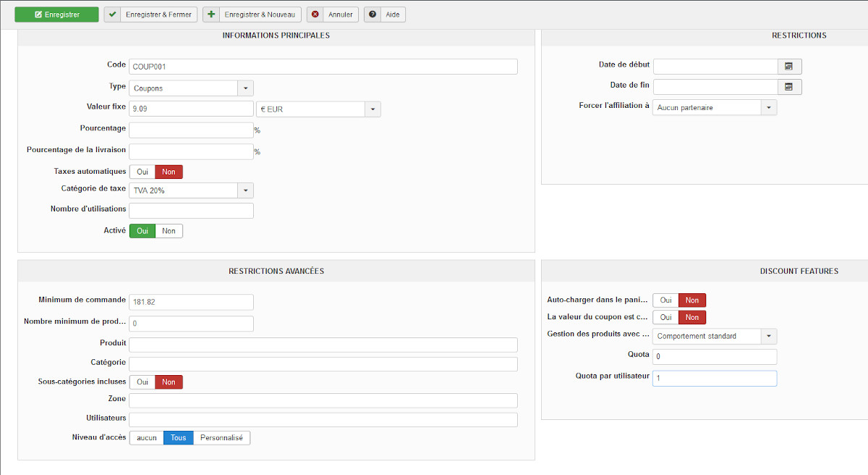Click the checkmark icon on Enregistrer & Fermer
This screenshot has width=868, height=475.
pos(113,14)
